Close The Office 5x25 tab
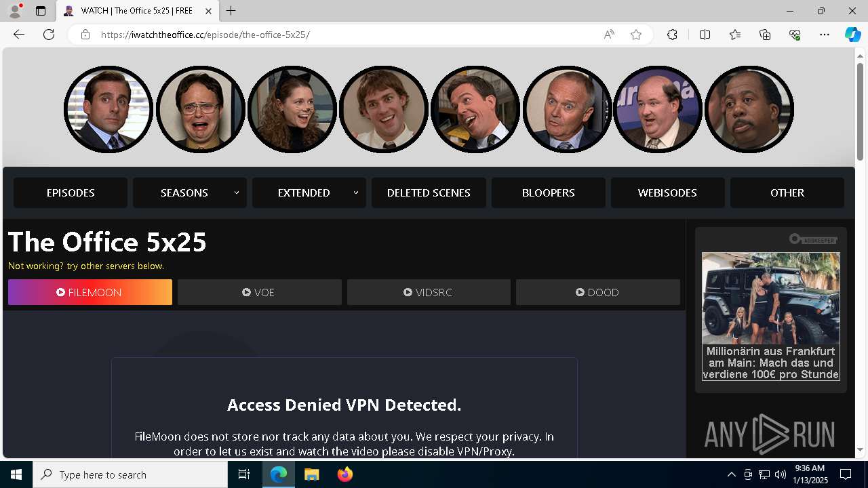Image resolution: width=868 pixels, height=488 pixels. [209, 11]
